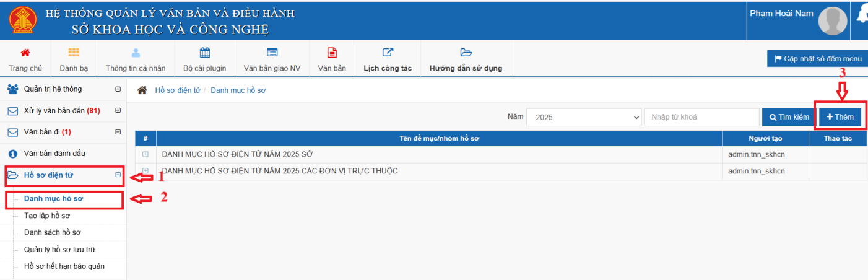Open Thông tin cá nhân profile icon
Viewport: 868px width, 280px height.
(x=136, y=53)
